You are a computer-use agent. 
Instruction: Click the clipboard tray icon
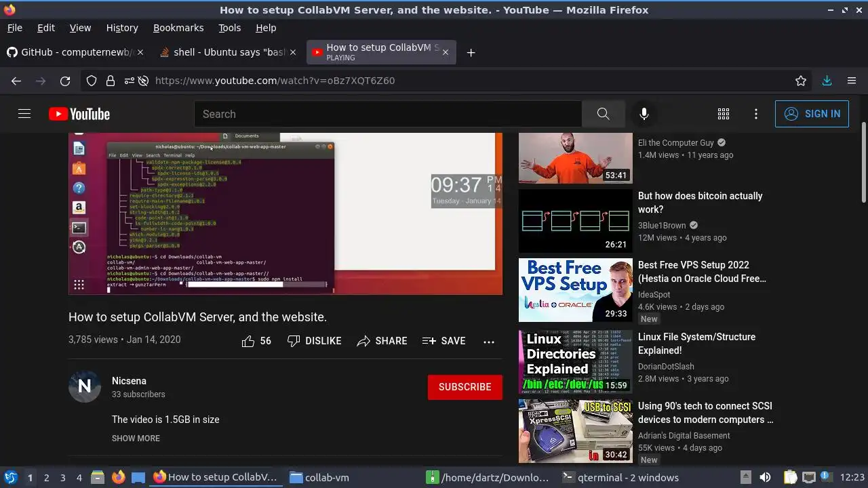point(790,478)
